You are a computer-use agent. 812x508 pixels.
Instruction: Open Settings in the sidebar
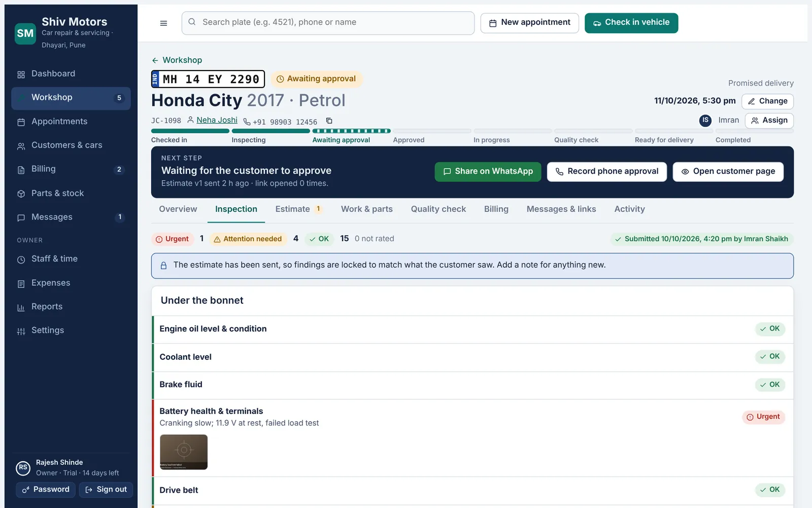pos(71,331)
